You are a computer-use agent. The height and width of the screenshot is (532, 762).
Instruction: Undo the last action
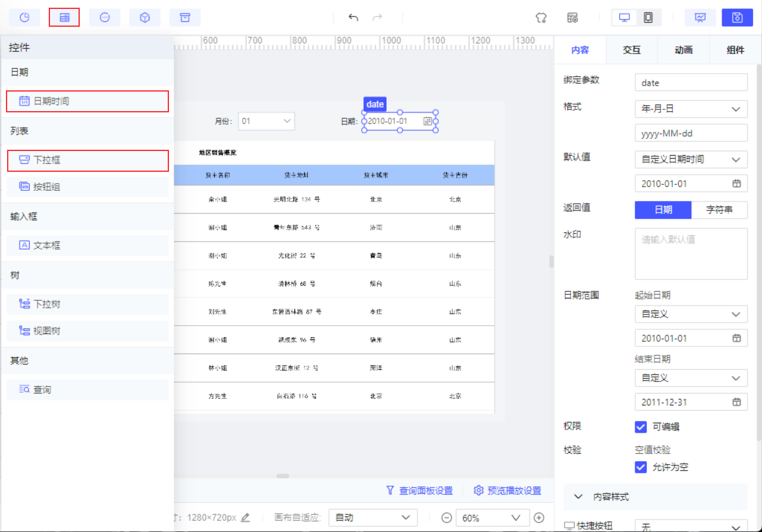[353, 17]
